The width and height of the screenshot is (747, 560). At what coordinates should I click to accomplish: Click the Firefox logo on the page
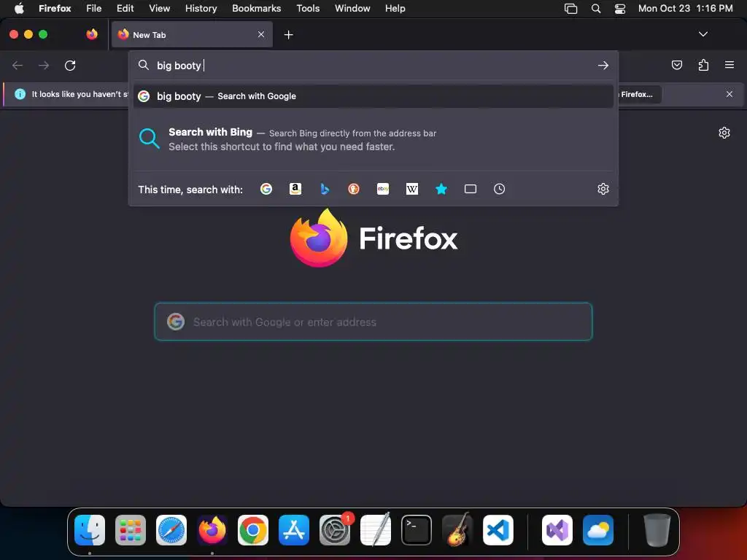click(x=319, y=238)
